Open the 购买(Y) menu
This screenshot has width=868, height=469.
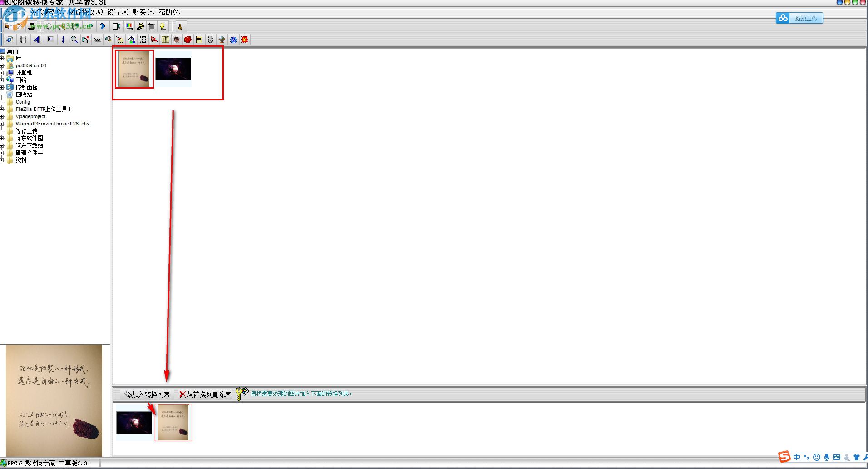point(144,12)
